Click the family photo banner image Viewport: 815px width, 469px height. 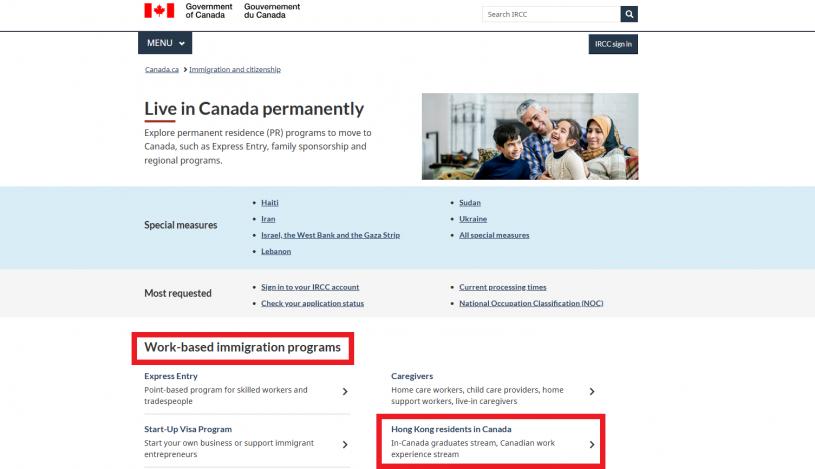tap(529, 136)
